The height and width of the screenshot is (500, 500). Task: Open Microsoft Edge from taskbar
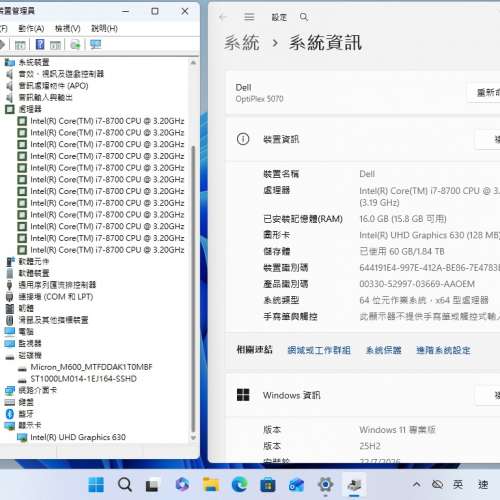(239, 484)
